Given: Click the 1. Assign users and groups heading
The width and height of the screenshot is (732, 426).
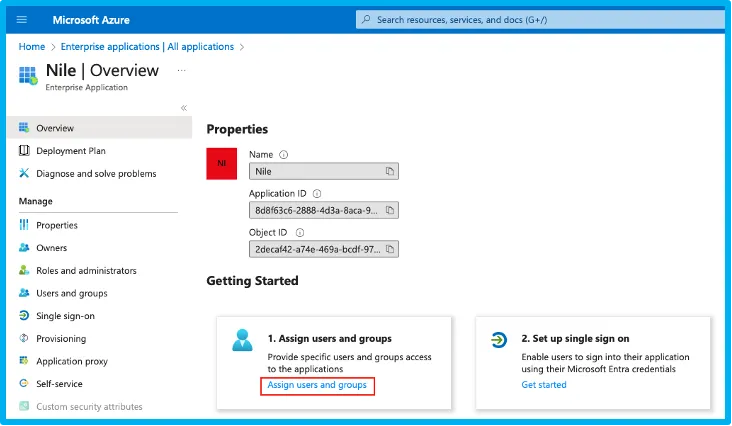Looking at the screenshot, I should click(x=330, y=339).
